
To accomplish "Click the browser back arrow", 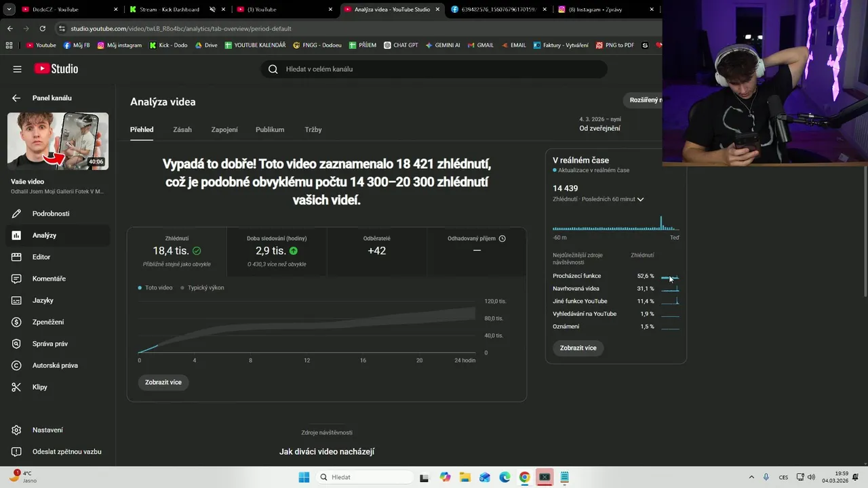I will pos(9,28).
